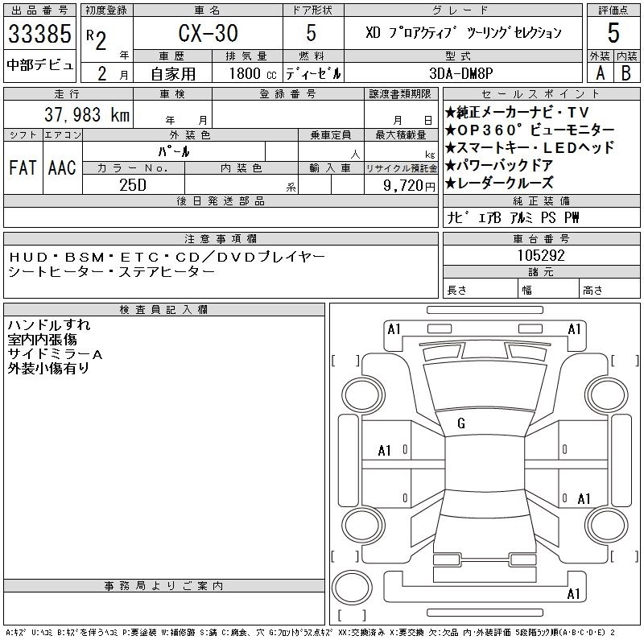Select the "高さ" dimension label
The image size is (644, 644).
coord(592,290)
